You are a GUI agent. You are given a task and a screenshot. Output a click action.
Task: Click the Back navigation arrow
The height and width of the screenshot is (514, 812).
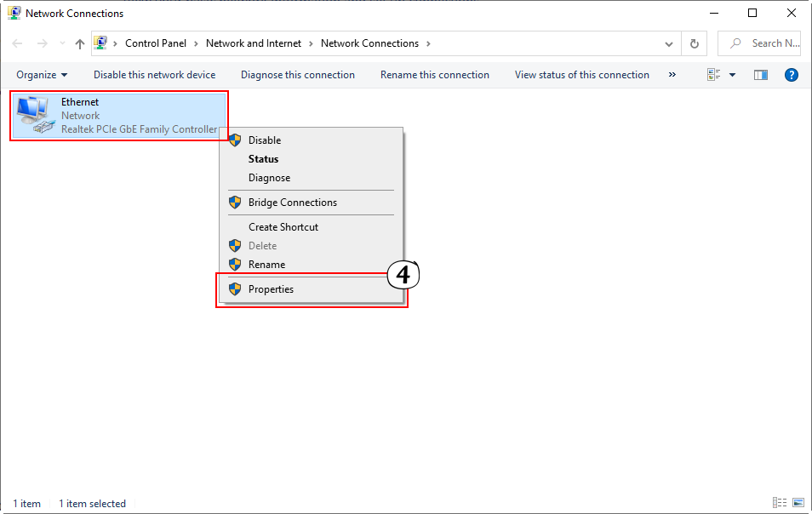(19, 43)
